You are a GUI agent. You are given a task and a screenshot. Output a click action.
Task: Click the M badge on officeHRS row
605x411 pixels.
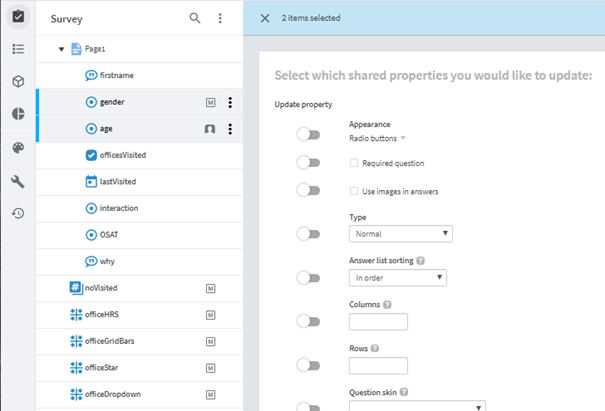pos(210,315)
